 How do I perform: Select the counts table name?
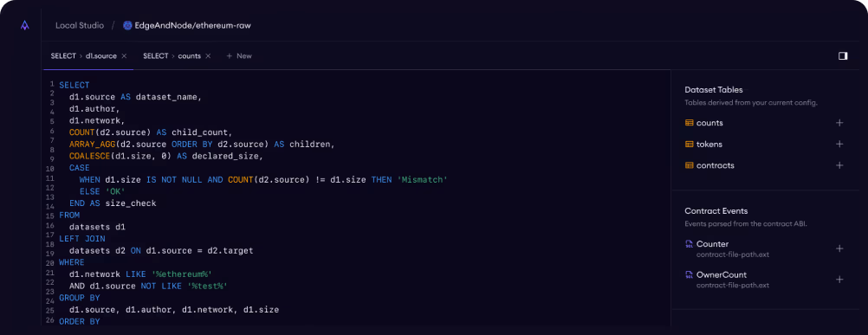coord(709,123)
